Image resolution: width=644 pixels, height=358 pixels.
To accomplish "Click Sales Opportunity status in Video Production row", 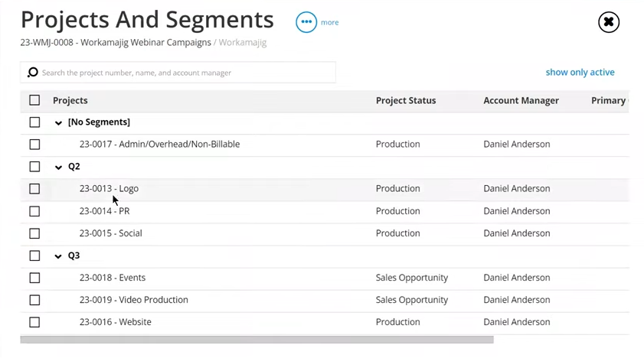I will point(411,300).
